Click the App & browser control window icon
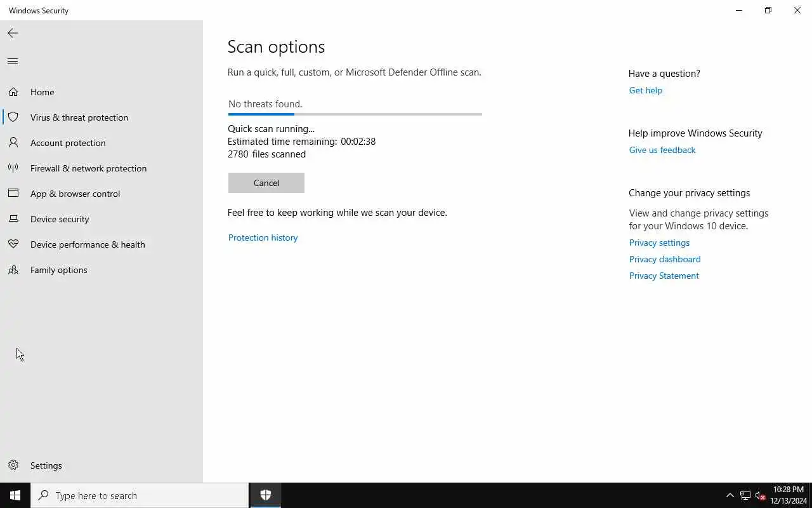The image size is (812, 508). [13, 194]
